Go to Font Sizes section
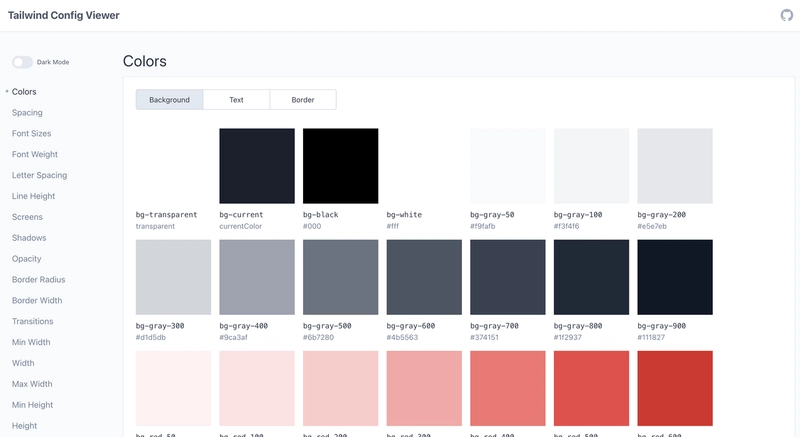The image size is (800, 437). point(31,134)
